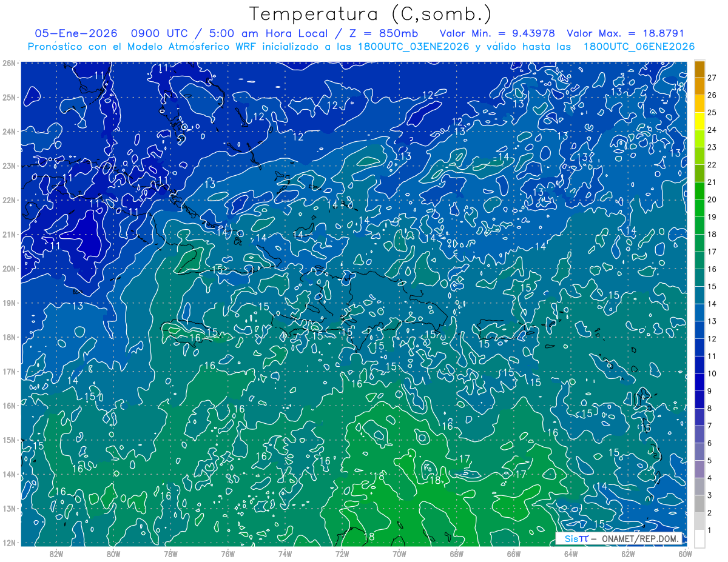Click the '64W' longitude axis label

click(x=570, y=554)
